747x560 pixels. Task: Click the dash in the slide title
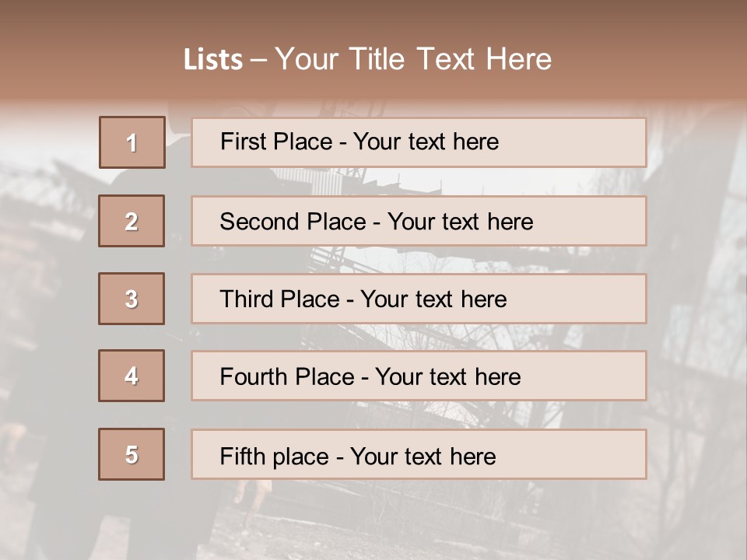[x=258, y=60]
